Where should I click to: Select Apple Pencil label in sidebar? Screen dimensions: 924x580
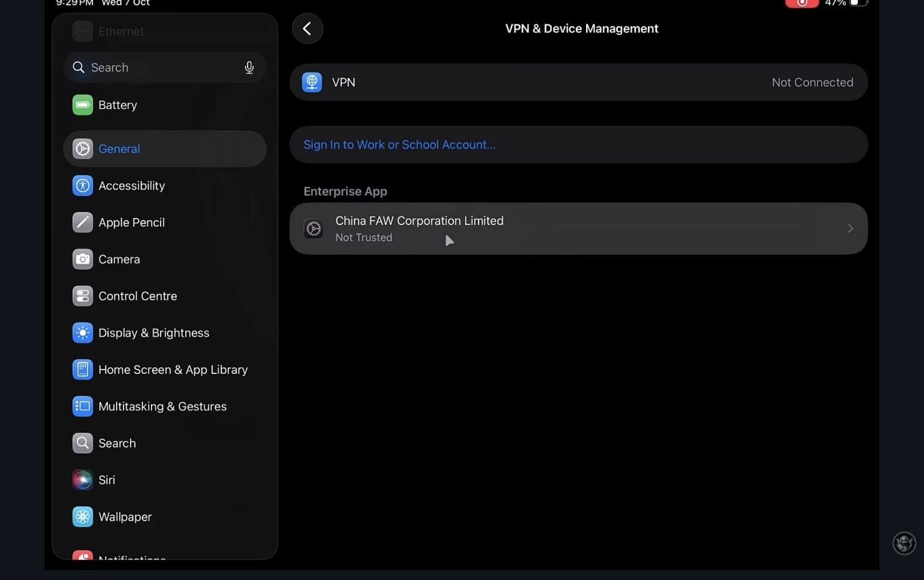pos(131,222)
